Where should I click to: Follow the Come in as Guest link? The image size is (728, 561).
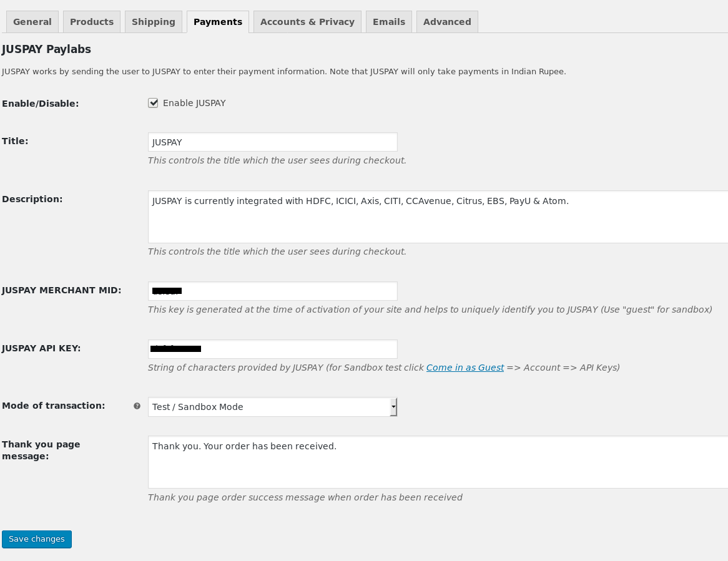[x=465, y=368]
